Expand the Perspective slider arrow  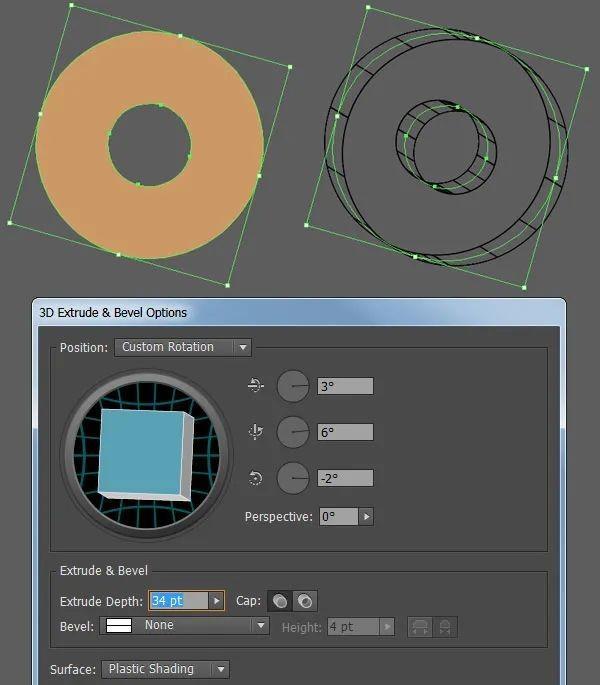(366, 516)
